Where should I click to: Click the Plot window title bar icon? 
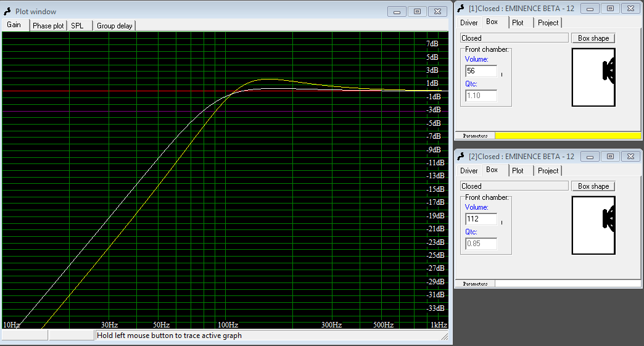coord(7,12)
